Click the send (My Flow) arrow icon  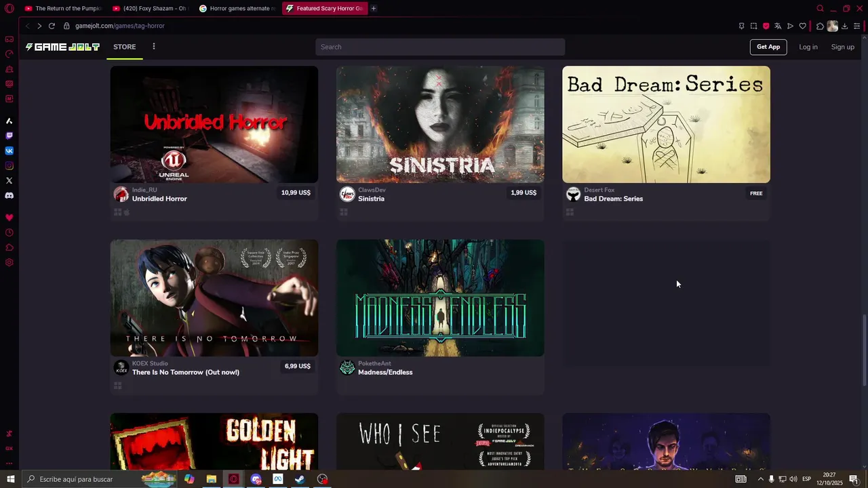coord(790,26)
